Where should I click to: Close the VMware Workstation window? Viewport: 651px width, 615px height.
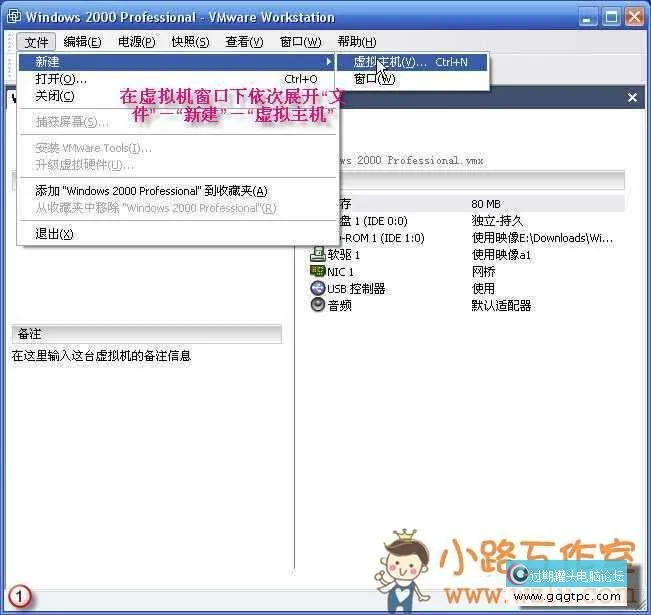[x=635, y=17]
